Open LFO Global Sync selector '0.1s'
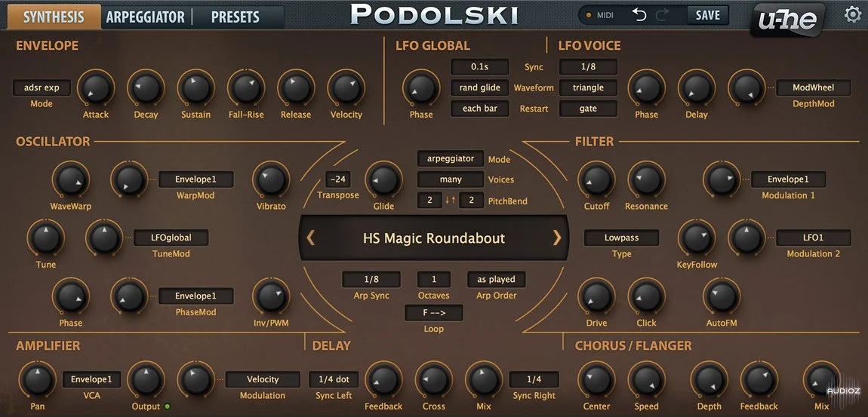This screenshot has width=868, height=417. tap(479, 67)
